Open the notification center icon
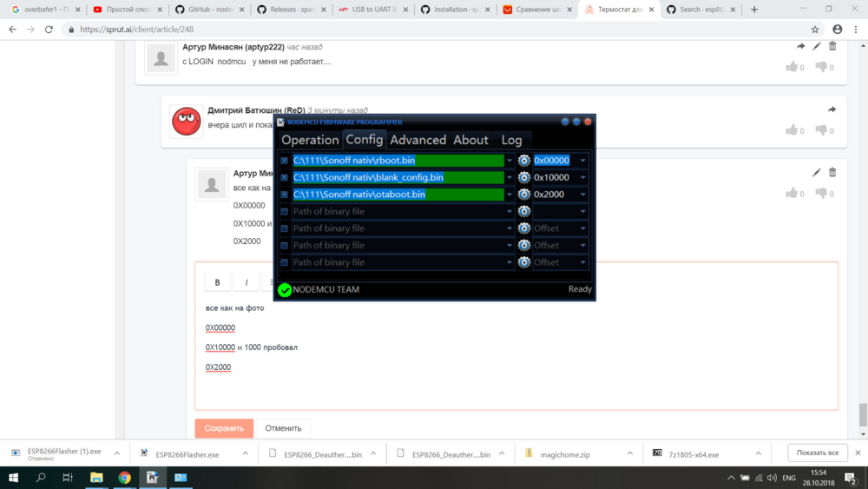The height and width of the screenshot is (489, 868). point(851,478)
